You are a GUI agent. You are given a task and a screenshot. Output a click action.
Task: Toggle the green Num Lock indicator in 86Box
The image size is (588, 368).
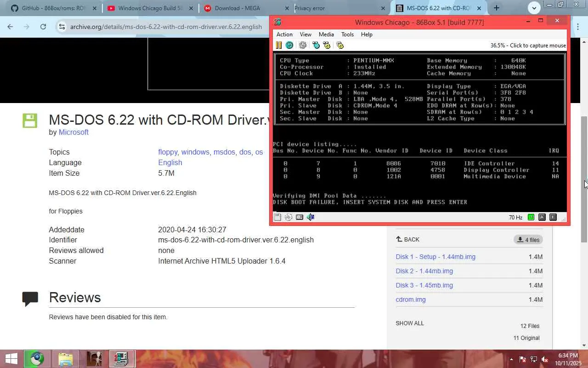pos(531,217)
